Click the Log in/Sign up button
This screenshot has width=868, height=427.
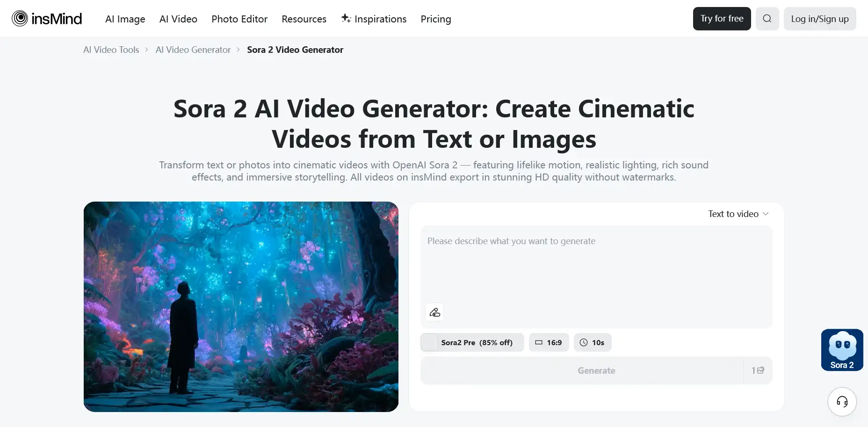point(819,19)
